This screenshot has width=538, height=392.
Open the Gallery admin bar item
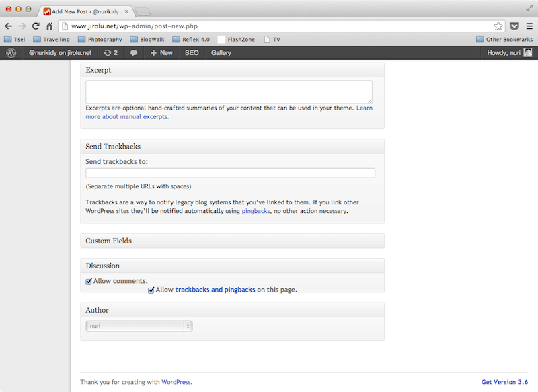[x=221, y=52]
